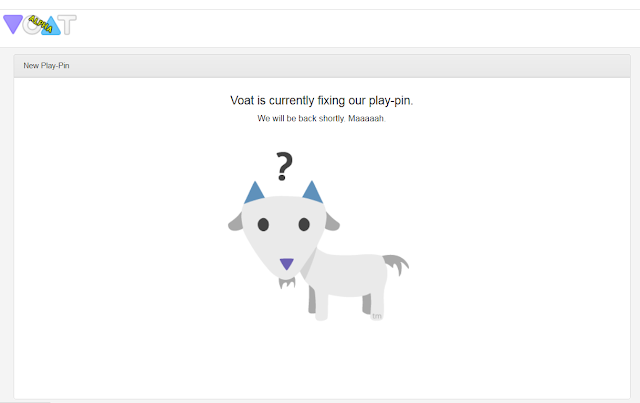Image resolution: width=640 pixels, height=403 pixels.
Task: Click the blue A triangle in the logo
Action: point(51,26)
